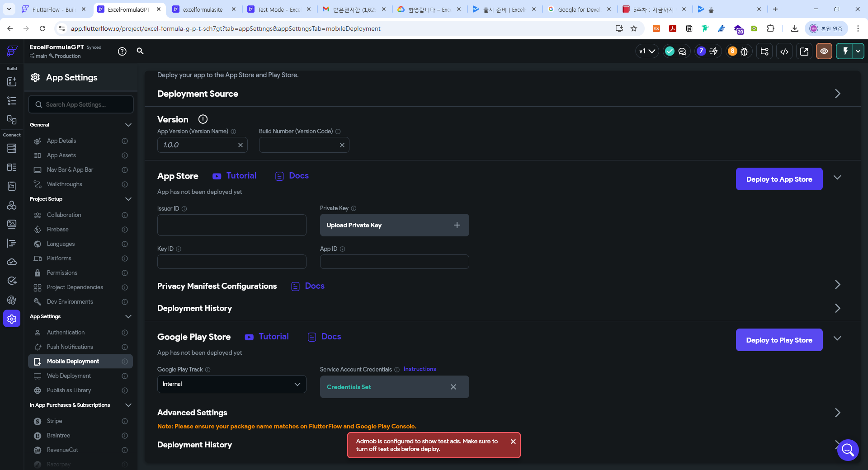
Task: Open the Google Play Store Docs link
Action: tap(325, 337)
